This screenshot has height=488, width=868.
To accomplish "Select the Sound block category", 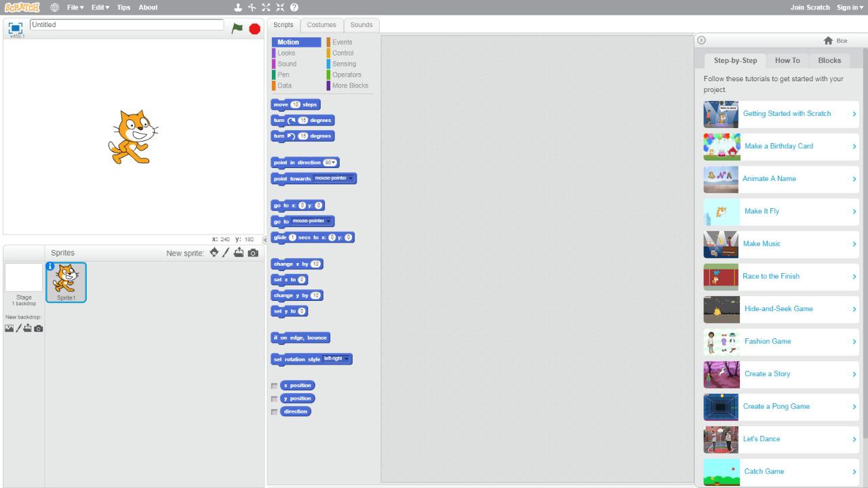I will tap(287, 64).
